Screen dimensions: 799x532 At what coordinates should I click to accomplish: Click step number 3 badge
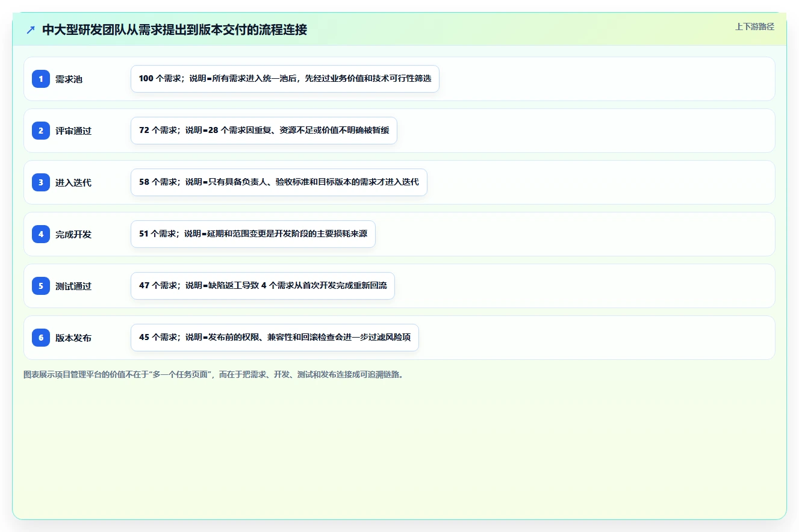click(x=41, y=182)
